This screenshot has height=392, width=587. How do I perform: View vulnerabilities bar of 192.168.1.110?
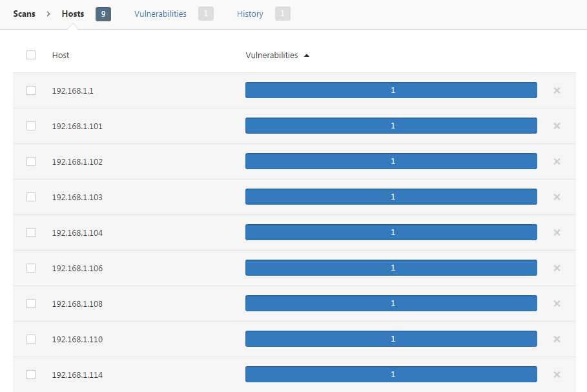pyautogui.click(x=391, y=338)
